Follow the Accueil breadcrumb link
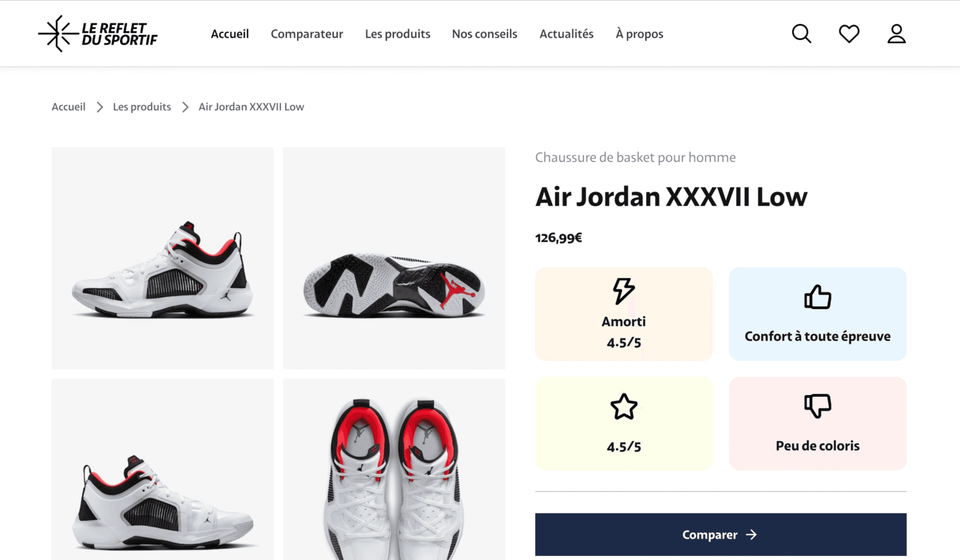Image resolution: width=960 pixels, height=560 pixels. (x=68, y=107)
